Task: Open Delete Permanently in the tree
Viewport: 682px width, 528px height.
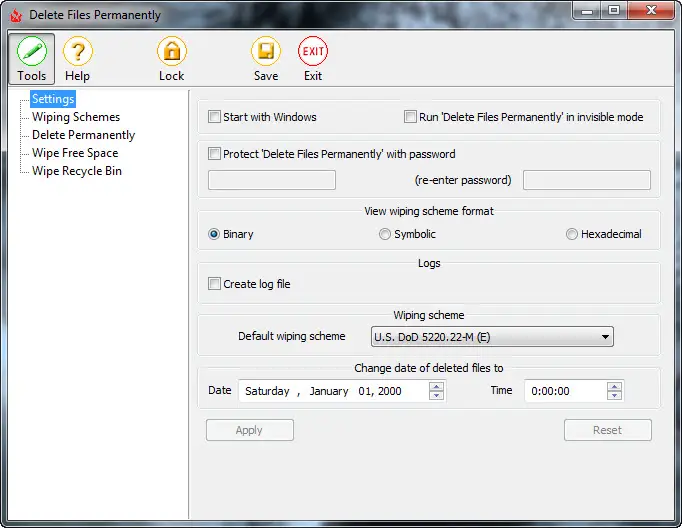Action: point(84,135)
